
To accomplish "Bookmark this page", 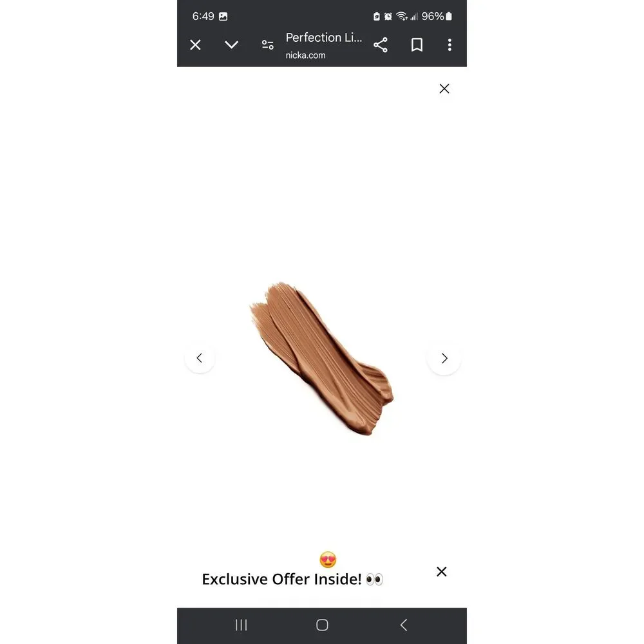I will [417, 45].
